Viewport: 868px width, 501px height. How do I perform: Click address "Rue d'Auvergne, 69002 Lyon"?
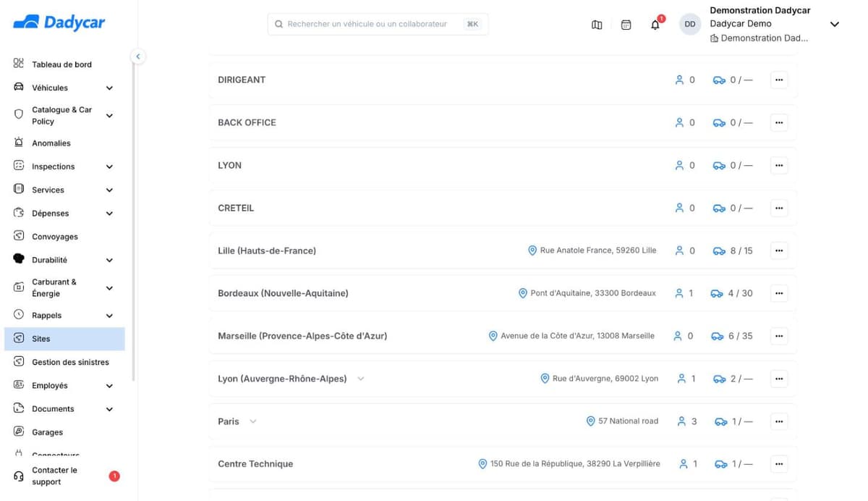[605, 379]
